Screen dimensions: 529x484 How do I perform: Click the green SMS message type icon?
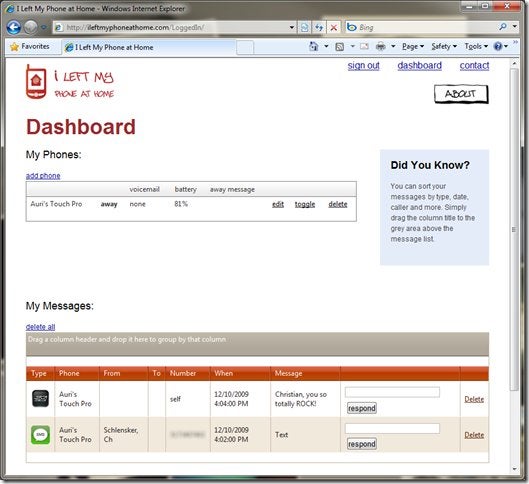(40, 435)
